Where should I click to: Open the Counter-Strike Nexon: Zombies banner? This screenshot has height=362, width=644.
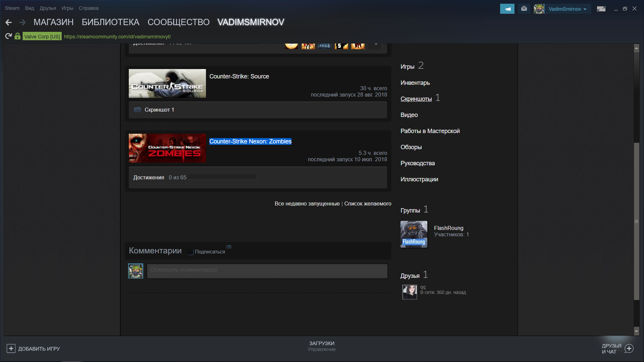[167, 148]
